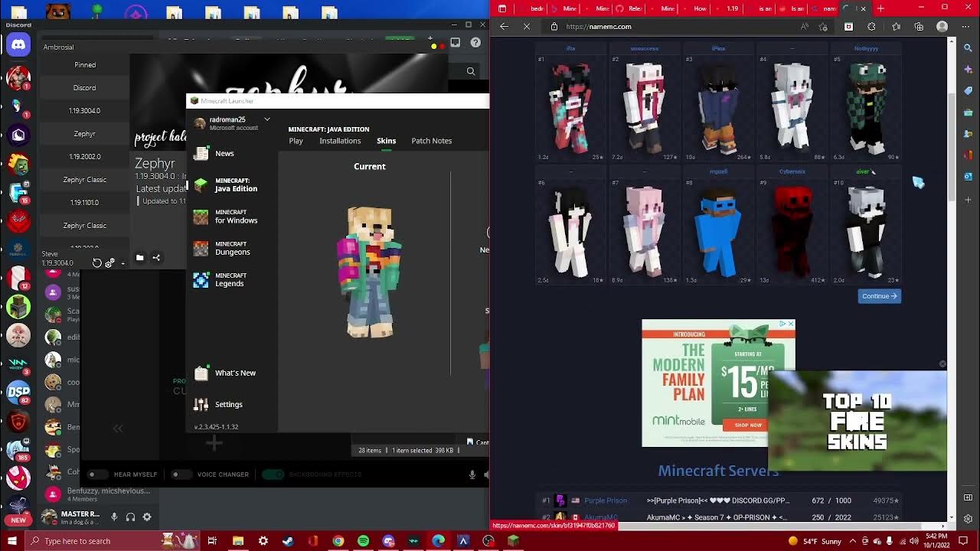
Task: Open folder icon in Ambrosial launcher
Action: pyautogui.click(x=139, y=258)
